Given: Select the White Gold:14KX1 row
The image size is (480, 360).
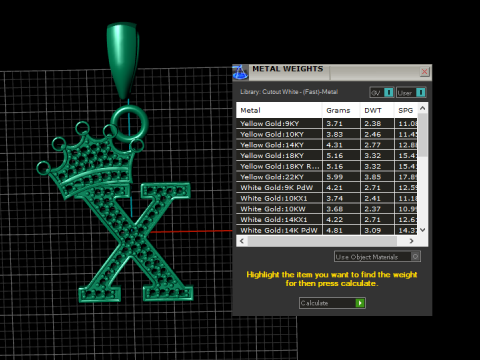Looking at the screenshot, I should 327,220.
